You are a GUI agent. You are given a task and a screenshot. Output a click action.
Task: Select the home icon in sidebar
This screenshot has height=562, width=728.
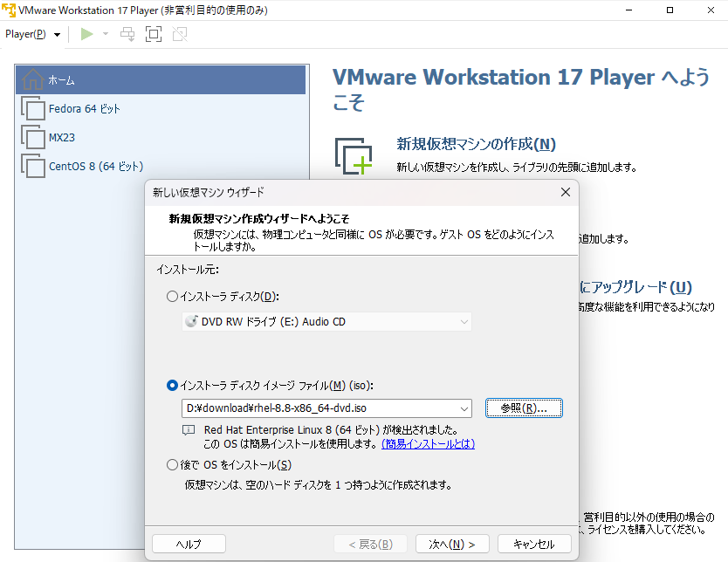[35, 79]
